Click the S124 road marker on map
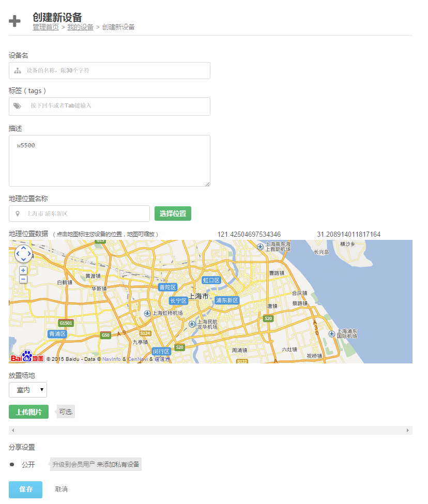 click(x=145, y=333)
